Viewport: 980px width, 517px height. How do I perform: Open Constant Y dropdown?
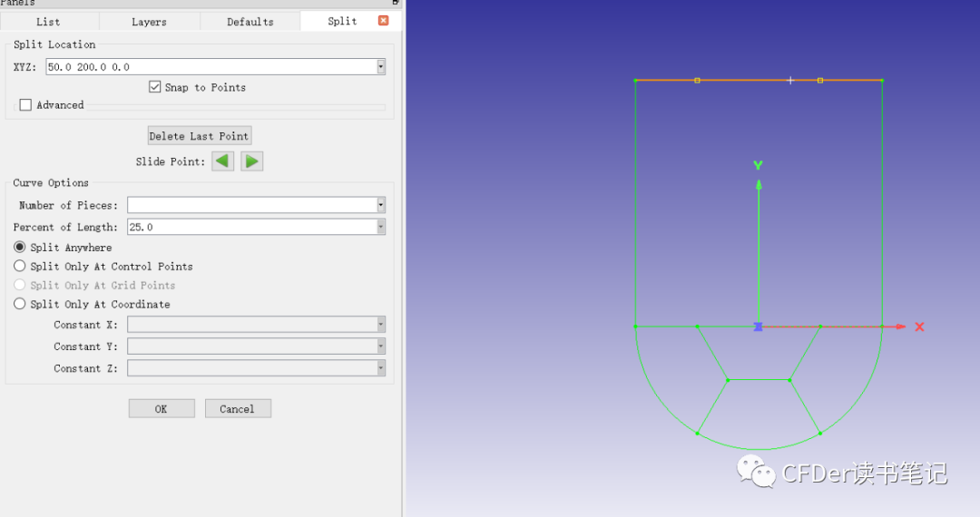point(380,346)
